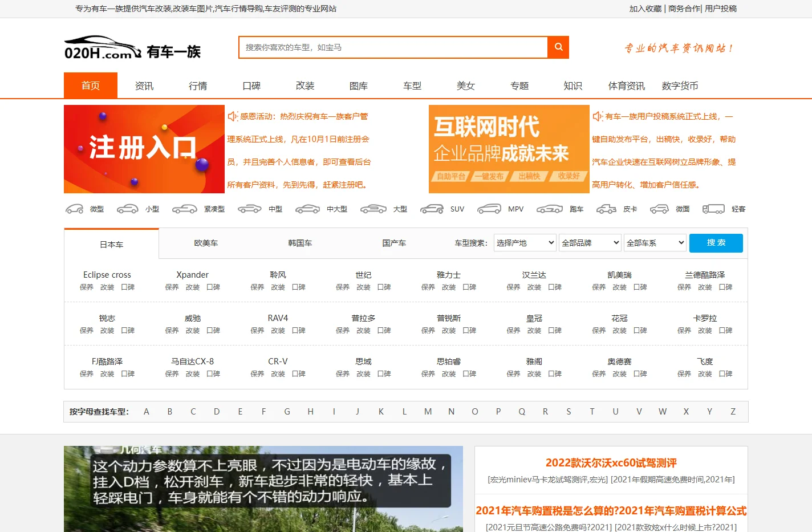Open the 全部车系 dropdown
The width and height of the screenshot is (812, 532).
655,243
